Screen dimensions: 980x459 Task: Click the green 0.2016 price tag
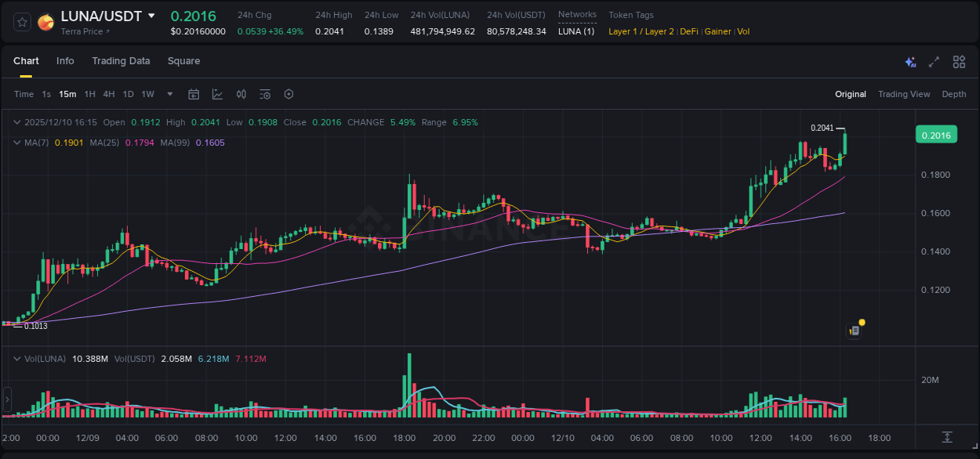(x=937, y=134)
